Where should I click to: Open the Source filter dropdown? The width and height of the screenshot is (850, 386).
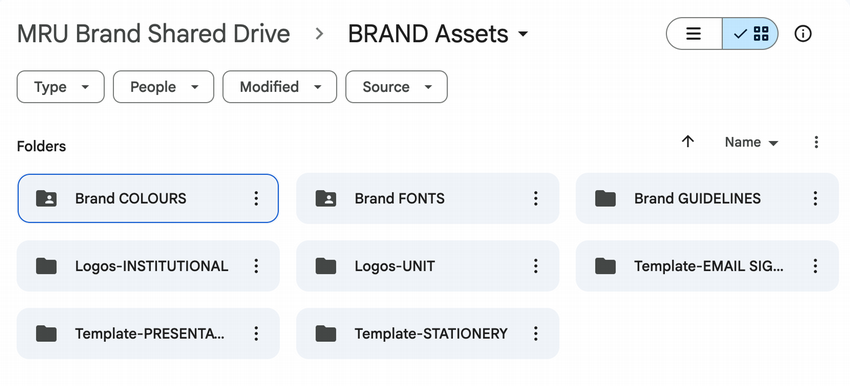pos(396,87)
